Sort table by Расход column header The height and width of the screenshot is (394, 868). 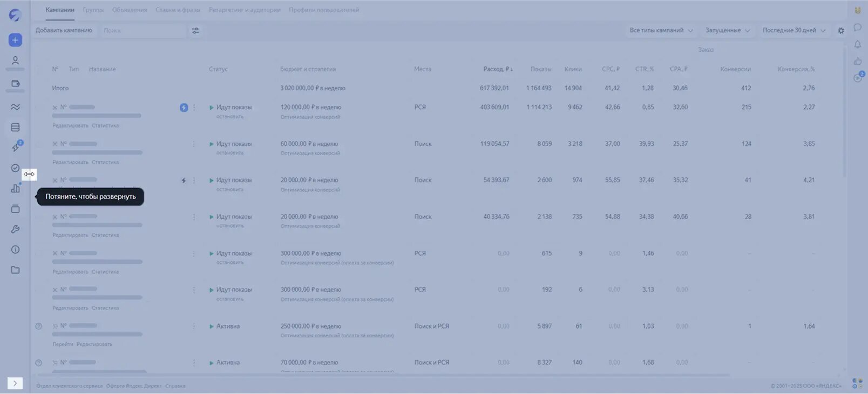tap(498, 69)
